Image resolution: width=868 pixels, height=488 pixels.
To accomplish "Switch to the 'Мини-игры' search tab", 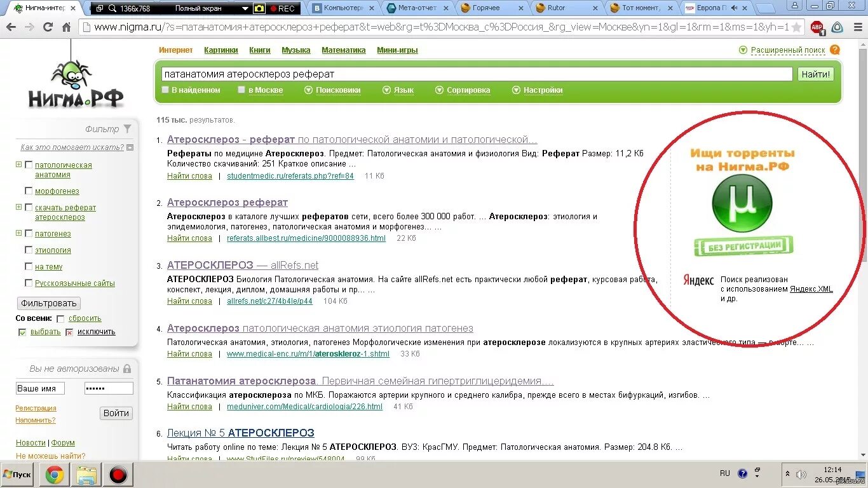I will coord(397,50).
